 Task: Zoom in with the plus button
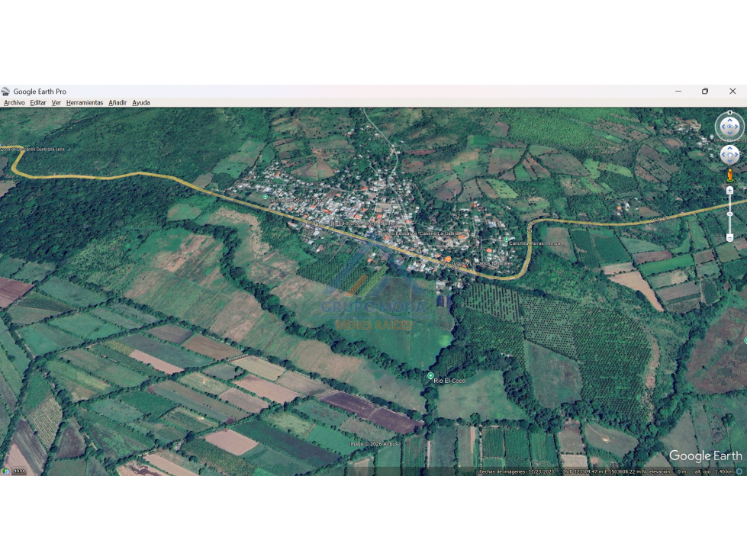coord(730,191)
